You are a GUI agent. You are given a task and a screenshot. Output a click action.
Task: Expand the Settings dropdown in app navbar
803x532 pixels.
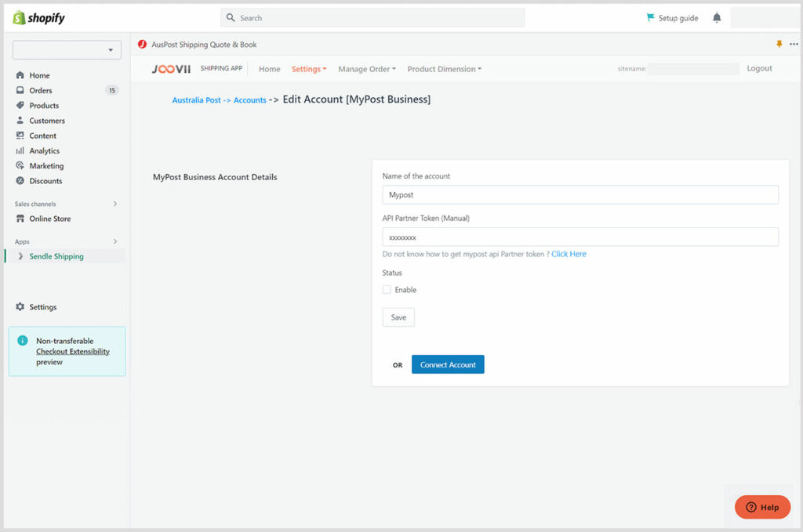click(x=309, y=69)
